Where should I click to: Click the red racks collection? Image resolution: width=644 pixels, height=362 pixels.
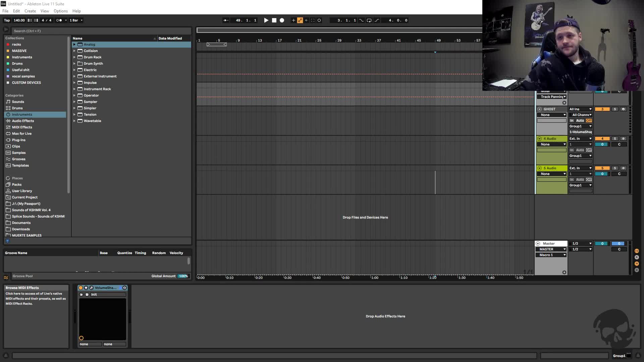16,44
